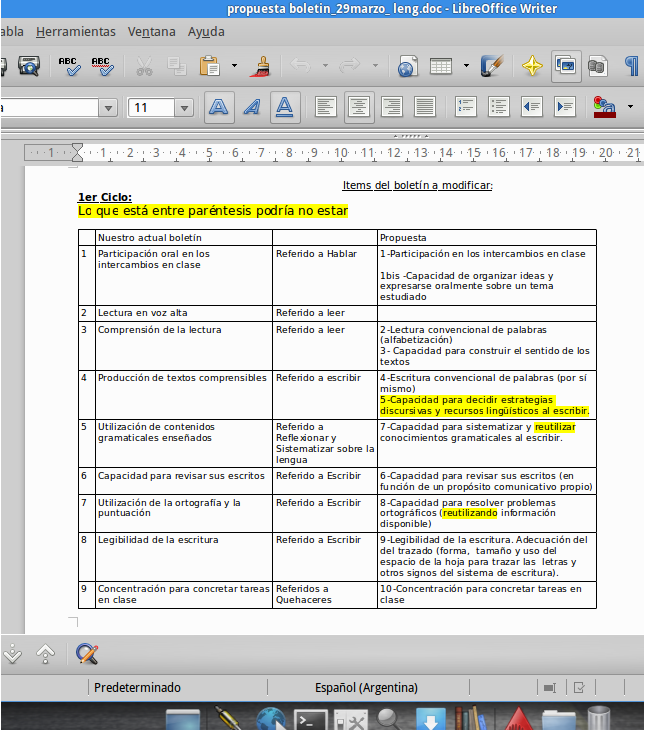This screenshot has height=731, width=645.
Task: Align text left
Action: tap(325, 107)
